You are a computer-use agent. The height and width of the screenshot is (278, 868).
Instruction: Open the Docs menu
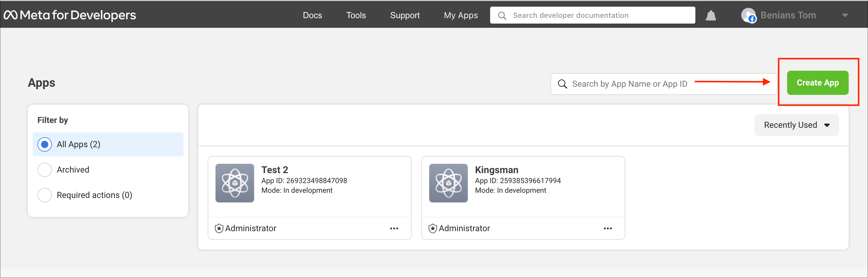[x=312, y=15]
